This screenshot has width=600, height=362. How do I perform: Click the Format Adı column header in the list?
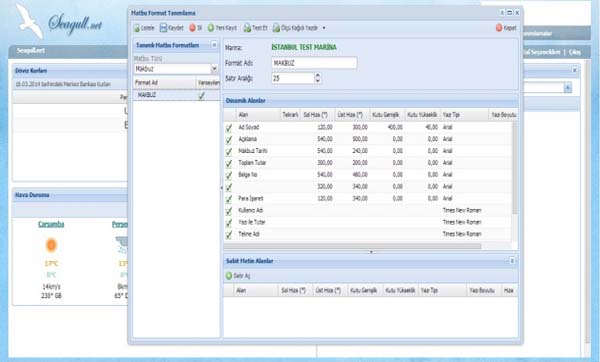[165, 82]
